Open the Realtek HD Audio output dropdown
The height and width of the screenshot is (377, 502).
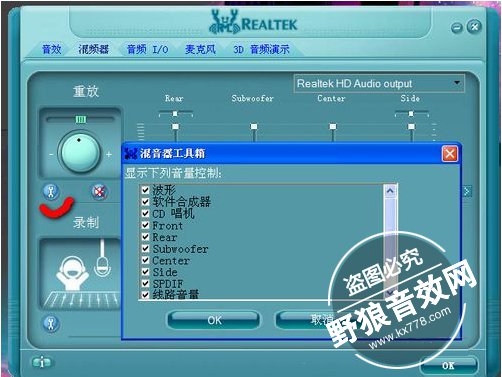[x=379, y=83]
